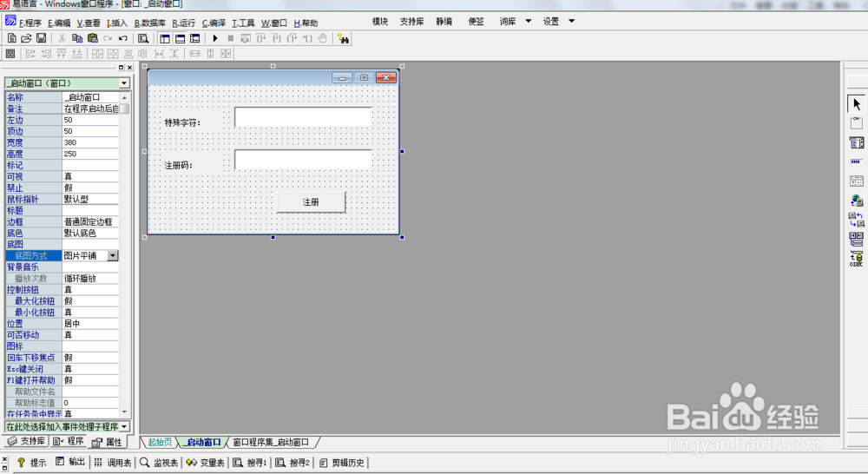Screen dimensions: 868x474
Task: Select the network globe component icon
Action: coord(857,201)
